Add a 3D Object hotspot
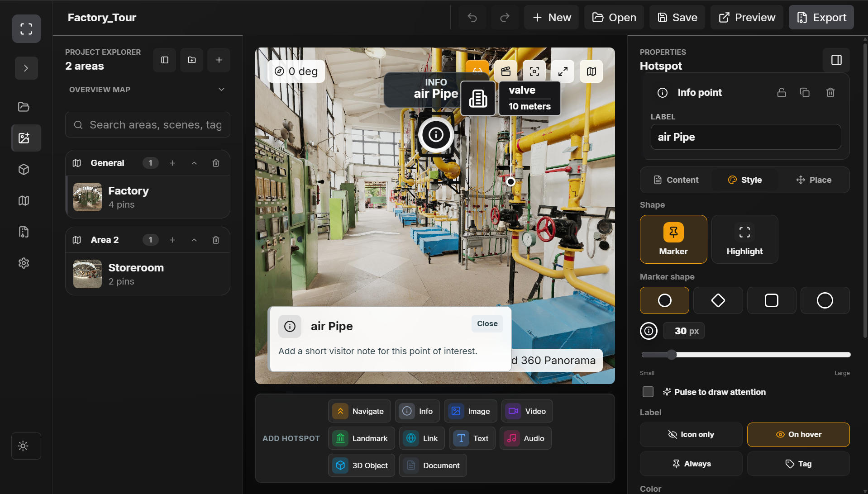Image resolution: width=868 pixels, height=494 pixels. pos(362,465)
